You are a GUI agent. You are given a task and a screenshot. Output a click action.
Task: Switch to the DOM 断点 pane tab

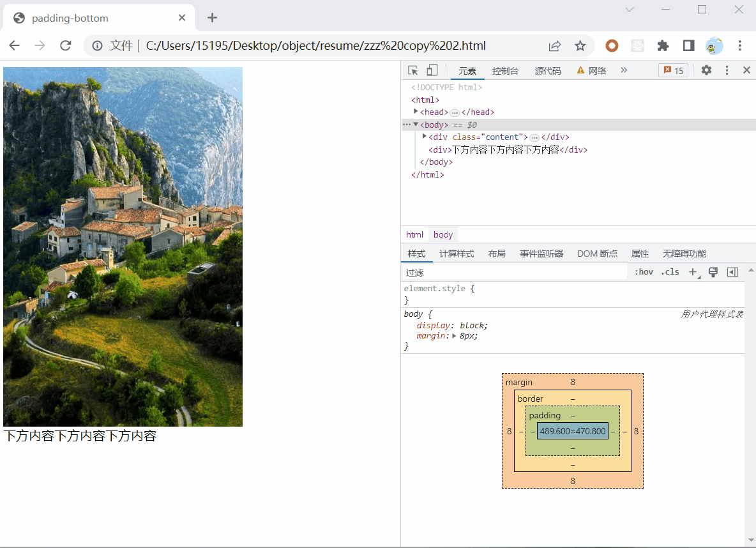tap(598, 254)
